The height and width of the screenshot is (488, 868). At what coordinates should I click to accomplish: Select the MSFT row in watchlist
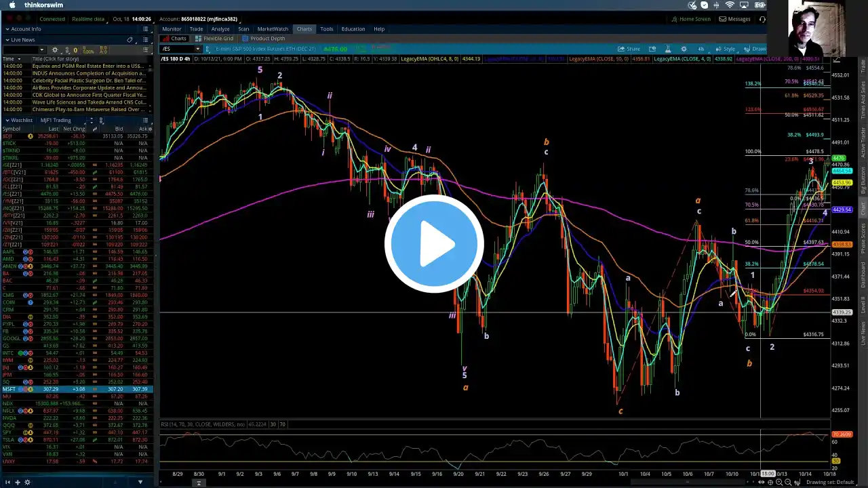point(77,389)
